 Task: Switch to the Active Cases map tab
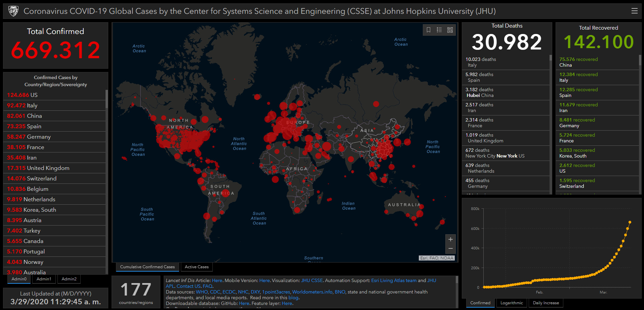click(197, 267)
